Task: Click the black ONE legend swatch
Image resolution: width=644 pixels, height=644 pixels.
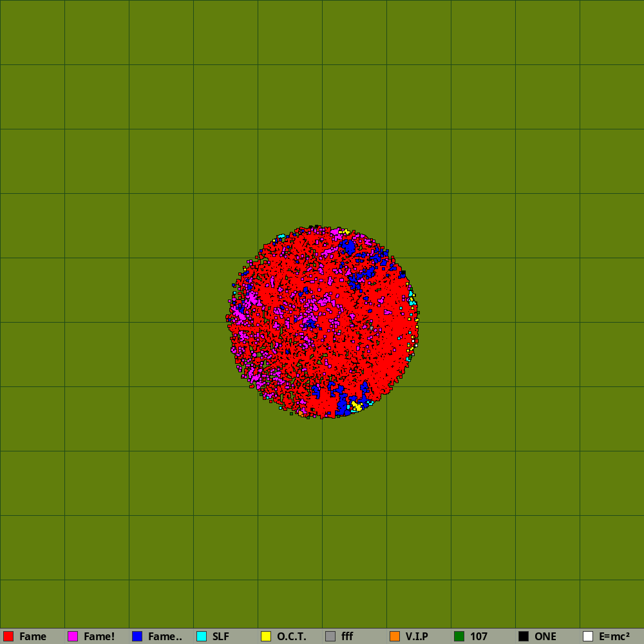Action: (x=524, y=636)
